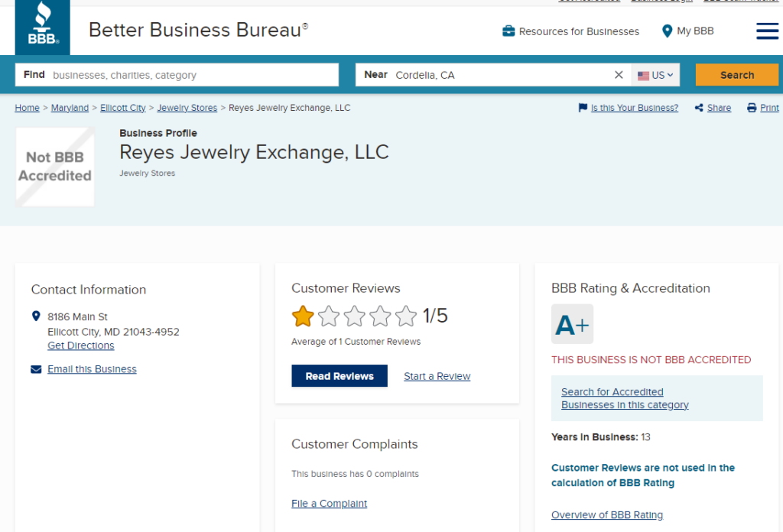This screenshot has height=532, width=783.
Task: Click the Reyes Jewelry Exchange, LLC heading
Action: tap(254, 152)
